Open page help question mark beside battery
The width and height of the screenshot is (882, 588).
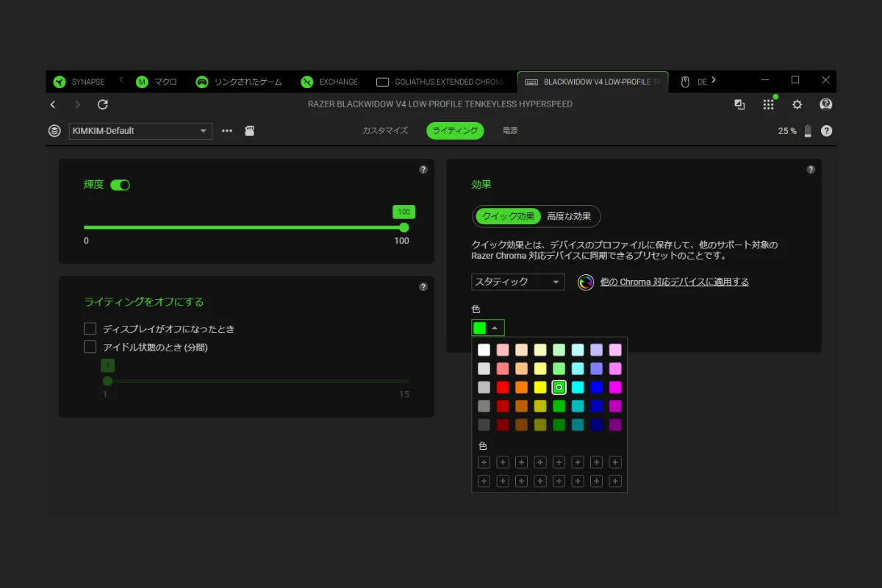[x=826, y=131]
